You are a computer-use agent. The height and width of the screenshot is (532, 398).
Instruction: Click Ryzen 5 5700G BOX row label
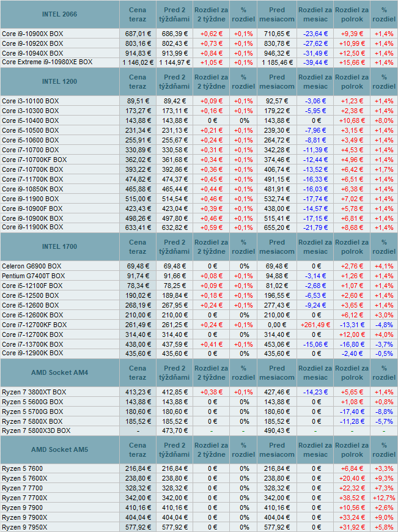click(32, 412)
